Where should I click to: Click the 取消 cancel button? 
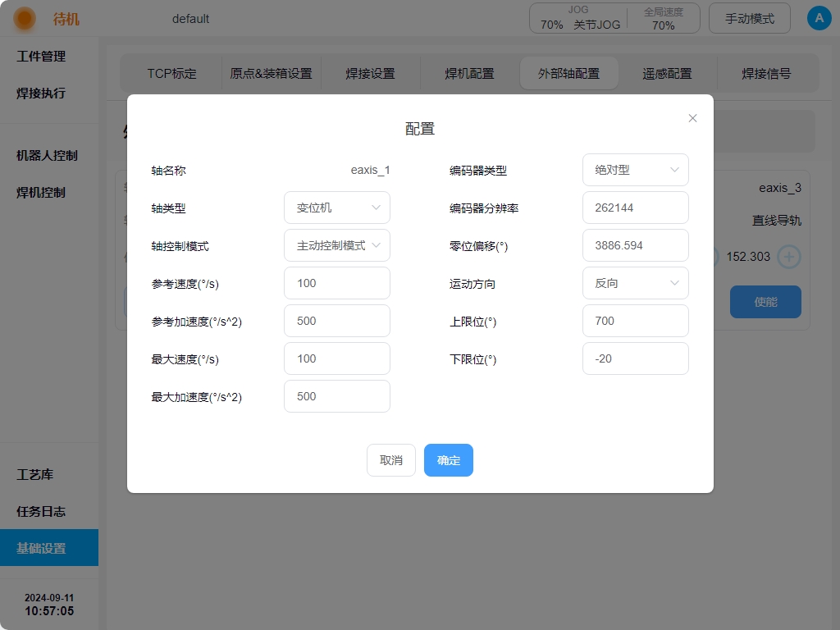(391, 460)
